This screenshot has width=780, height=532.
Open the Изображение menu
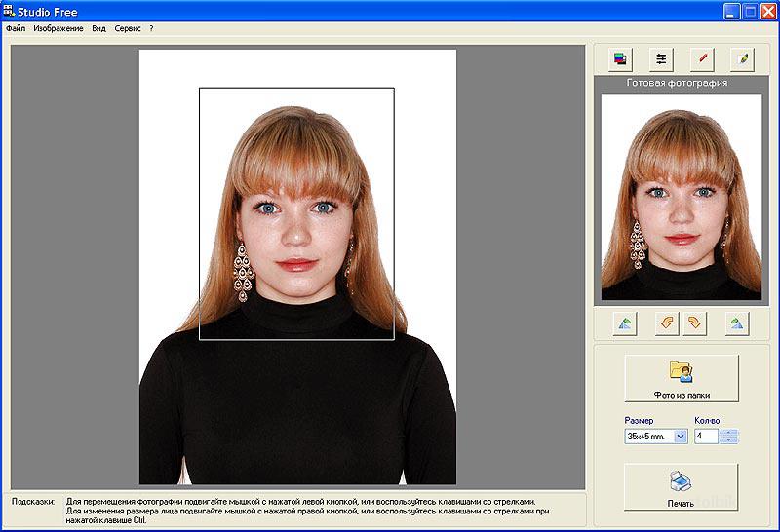tap(58, 28)
